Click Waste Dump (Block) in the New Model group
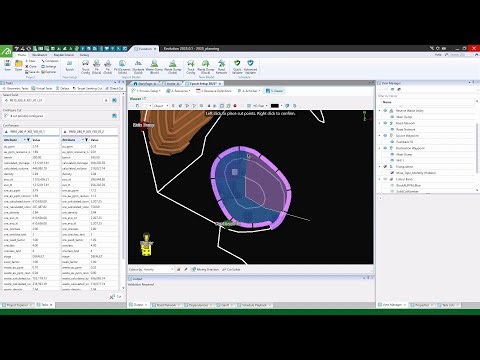Screen dimensions: 480x360 206,66
